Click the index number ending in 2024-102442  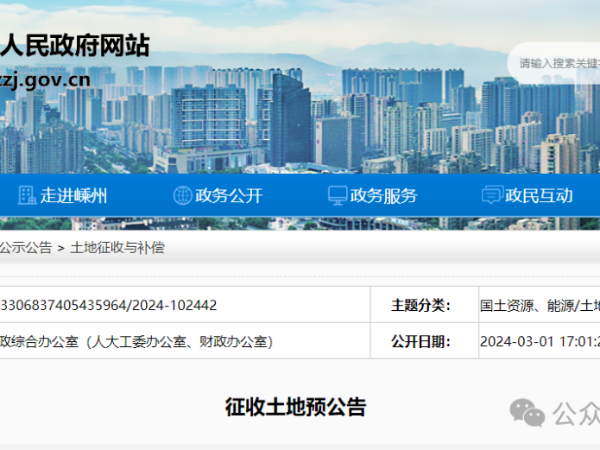pyautogui.click(x=108, y=305)
